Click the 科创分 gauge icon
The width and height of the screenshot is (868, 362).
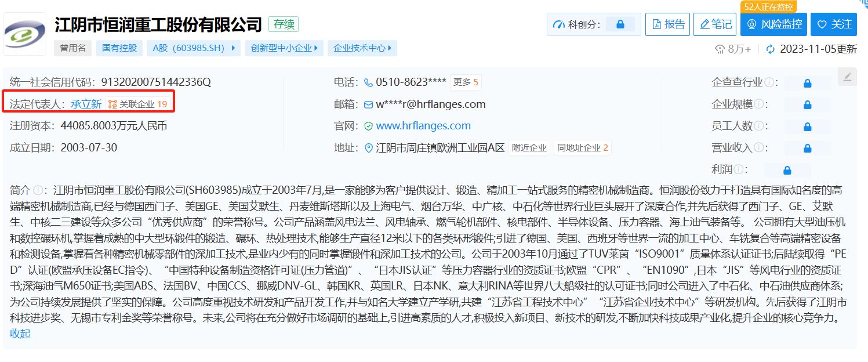(x=558, y=24)
